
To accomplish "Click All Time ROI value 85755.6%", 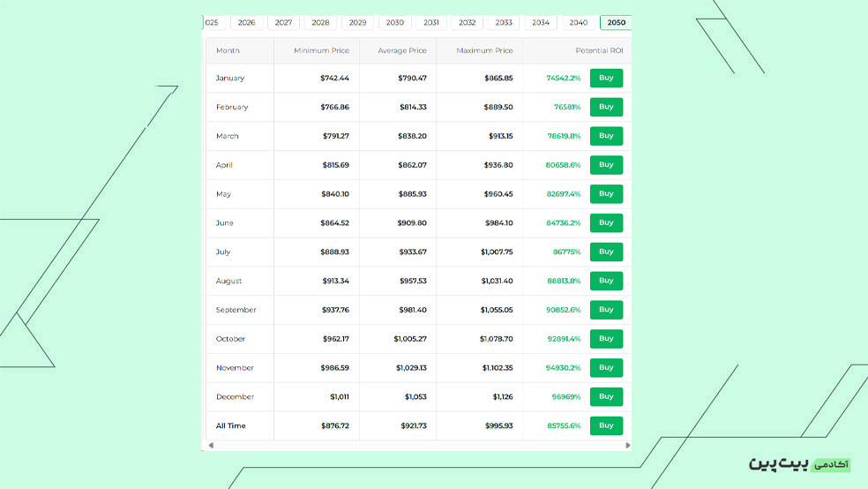I will 564,425.
